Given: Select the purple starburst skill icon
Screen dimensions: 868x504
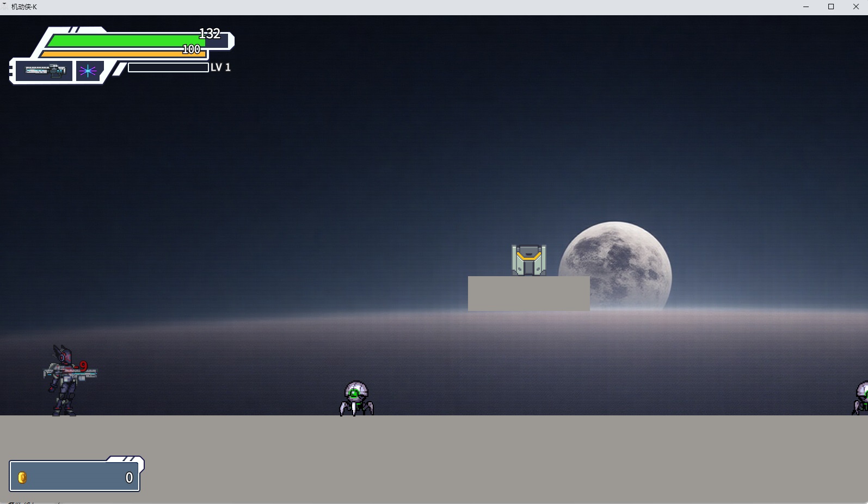Looking at the screenshot, I should click(x=88, y=71).
